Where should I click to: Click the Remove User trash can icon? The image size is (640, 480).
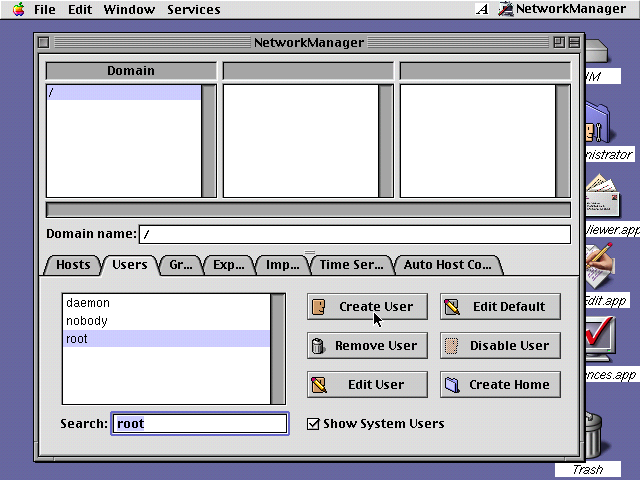pos(319,346)
